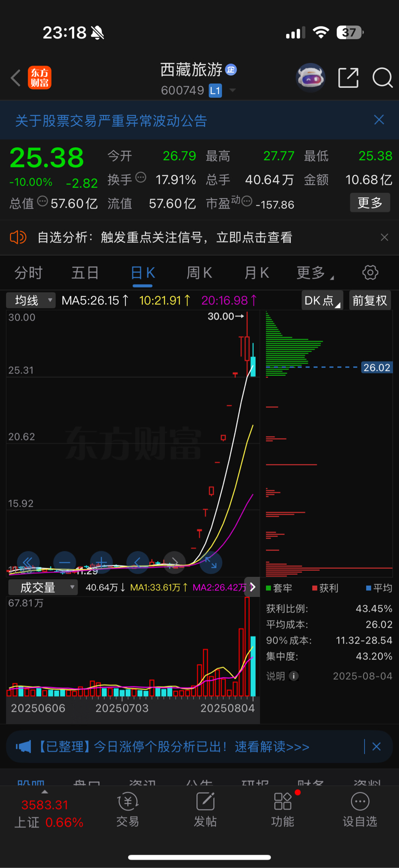Image resolution: width=399 pixels, height=868 pixels.
Task: Share the stock page via export icon
Action: [348, 78]
